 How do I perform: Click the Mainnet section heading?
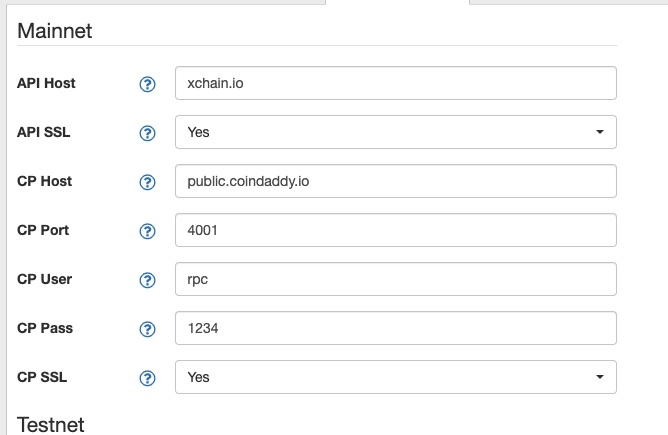coord(55,31)
